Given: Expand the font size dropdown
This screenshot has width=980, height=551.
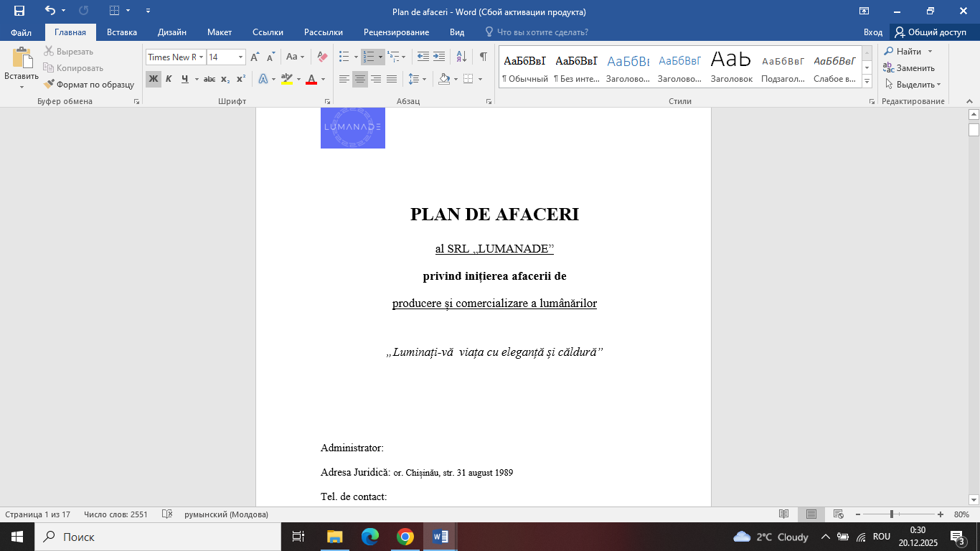Looking at the screenshot, I should click(x=240, y=57).
